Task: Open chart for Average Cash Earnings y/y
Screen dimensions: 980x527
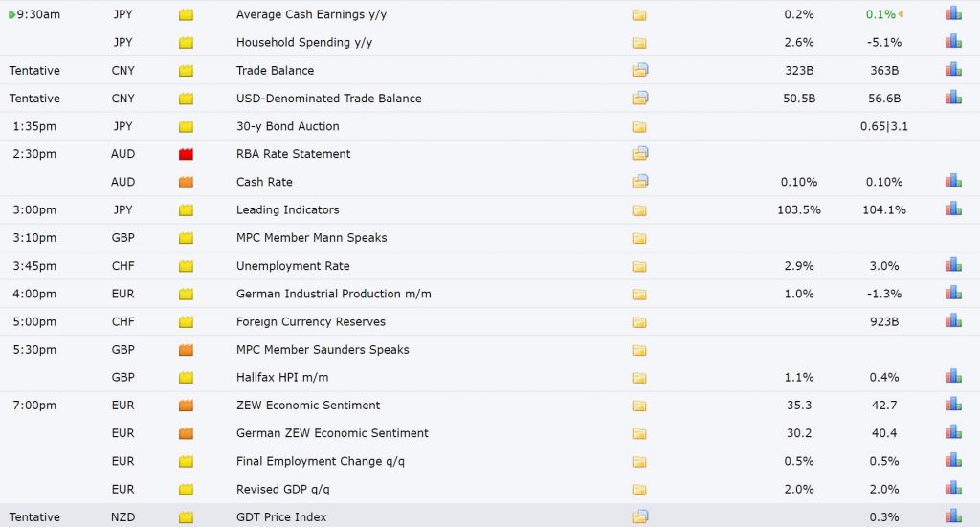Action: click(x=953, y=13)
